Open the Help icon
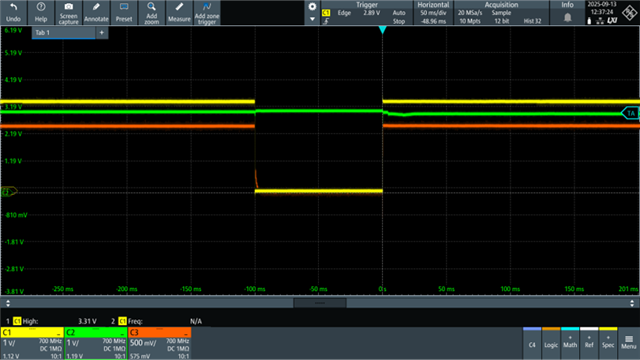640x360 pixels. point(41,12)
